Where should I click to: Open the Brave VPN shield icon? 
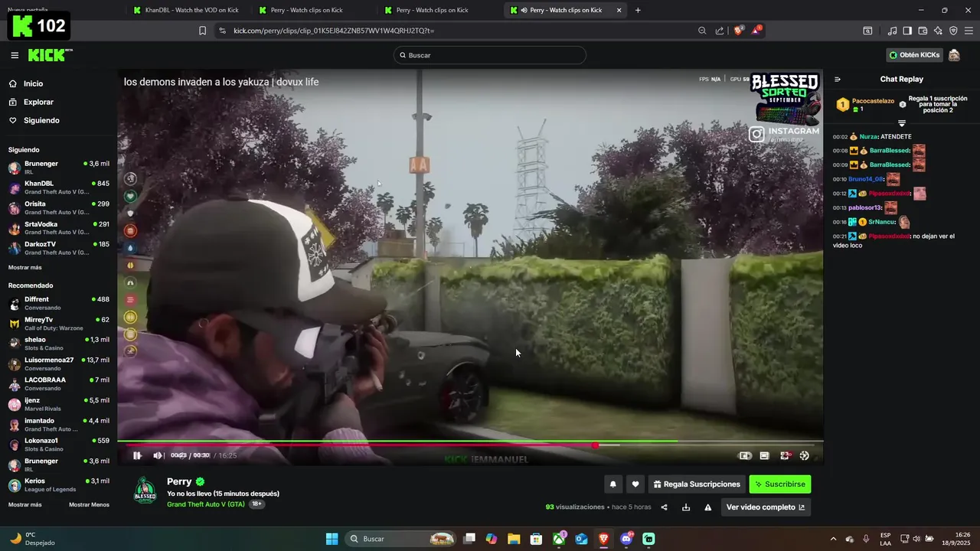[953, 31]
